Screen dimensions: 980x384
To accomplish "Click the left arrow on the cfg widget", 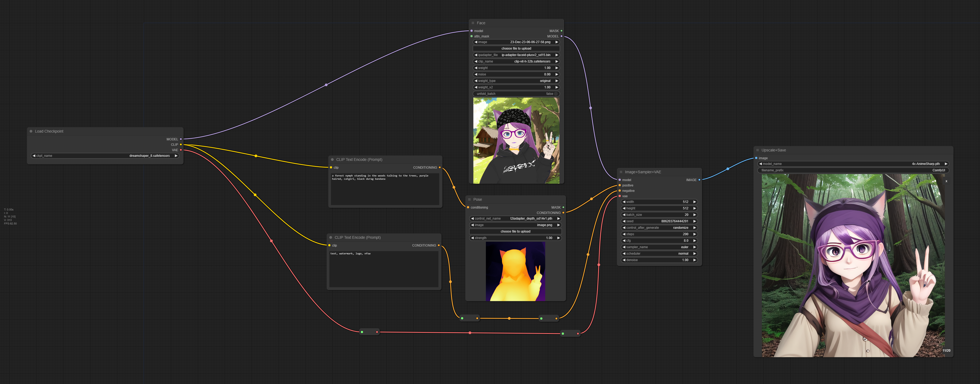I will click(x=624, y=241).
